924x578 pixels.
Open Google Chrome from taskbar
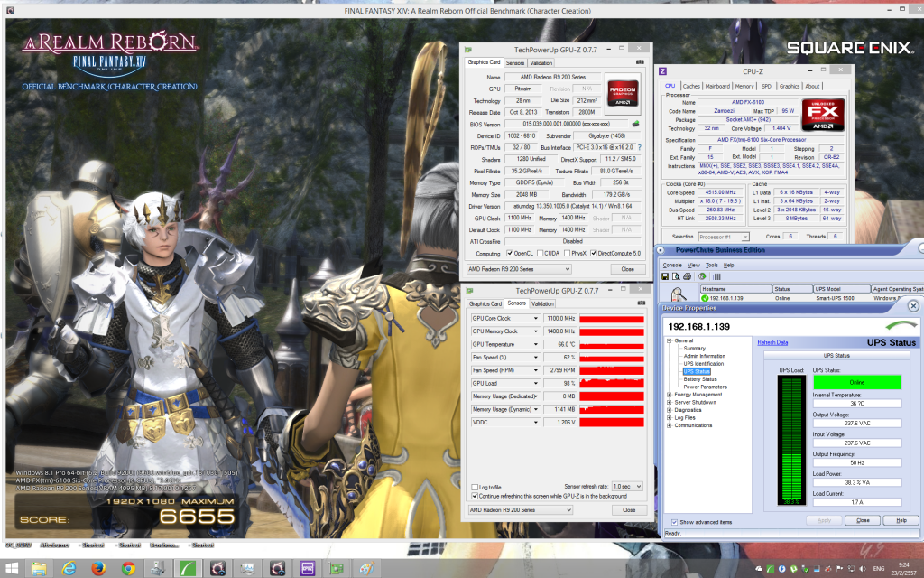[x=128, y=569]
